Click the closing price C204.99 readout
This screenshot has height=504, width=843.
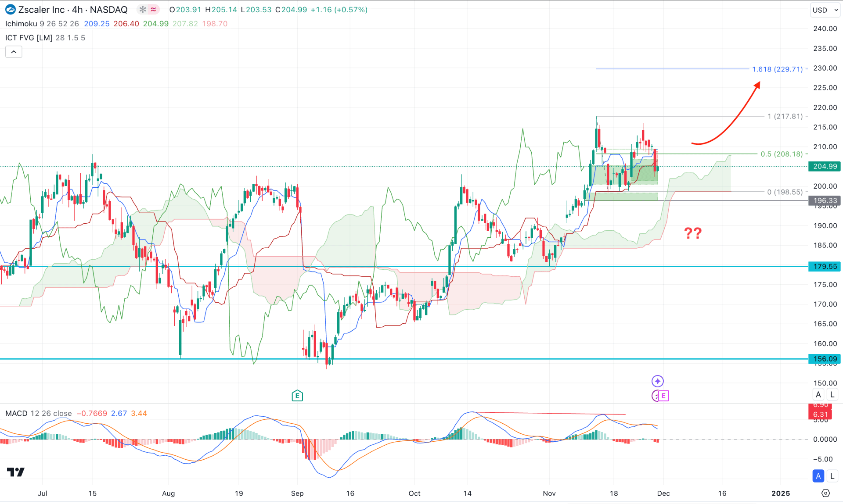tap(291, 10)
